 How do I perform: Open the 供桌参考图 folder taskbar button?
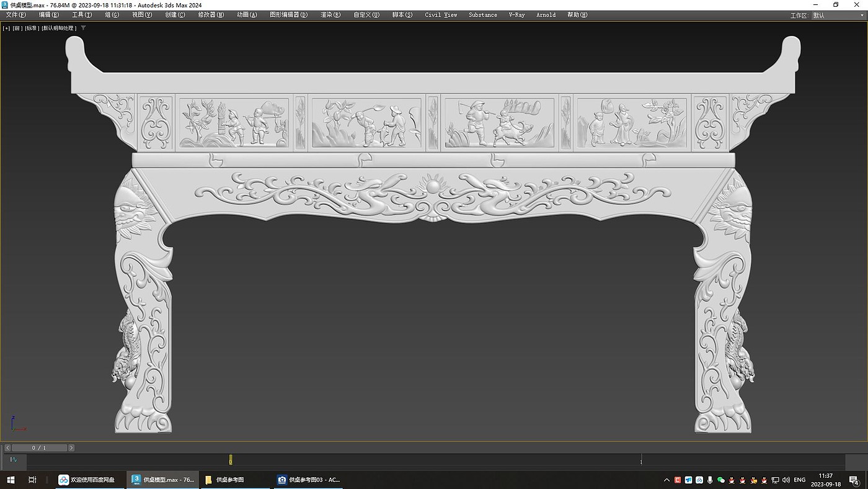point(229,480)
